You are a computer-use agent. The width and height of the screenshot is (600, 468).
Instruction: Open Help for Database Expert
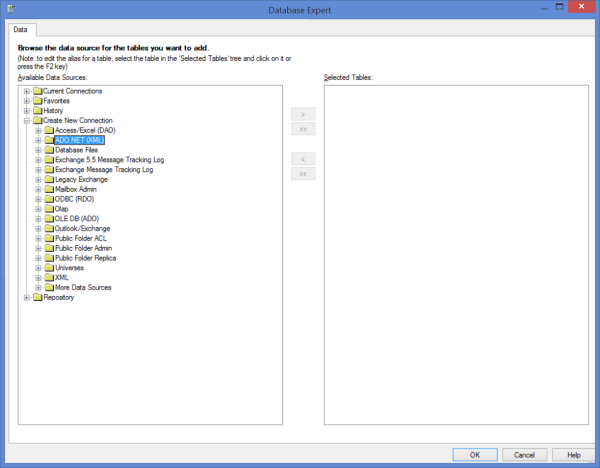tap(573, 454)
